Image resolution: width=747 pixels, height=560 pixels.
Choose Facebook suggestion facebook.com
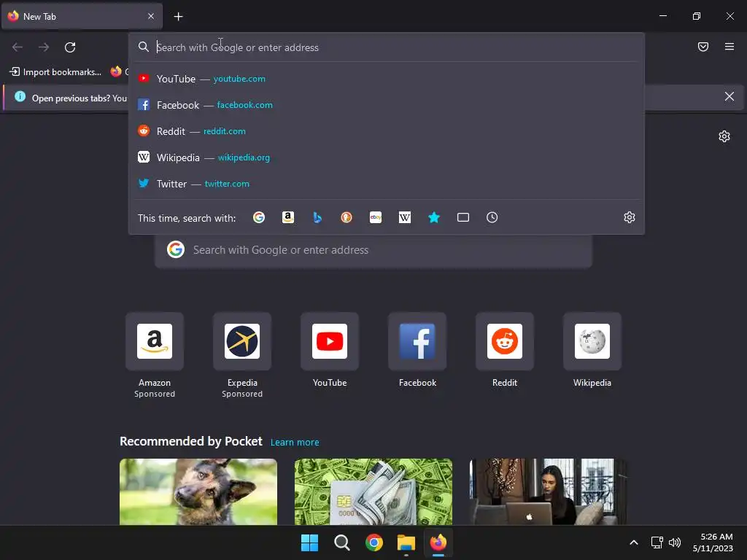pos(387,105)
